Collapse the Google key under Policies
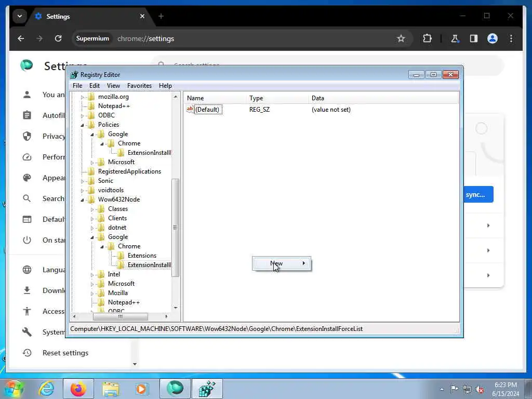 [x=92, y=135]
